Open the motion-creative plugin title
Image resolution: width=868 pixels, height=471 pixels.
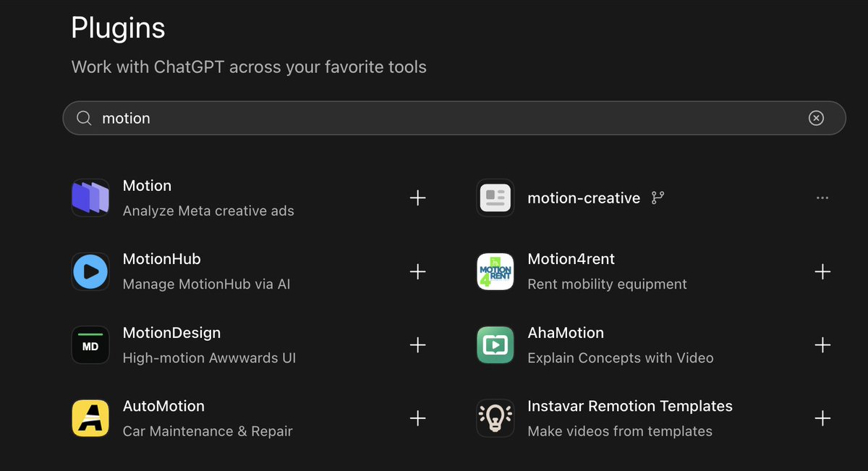coord(584,198)
